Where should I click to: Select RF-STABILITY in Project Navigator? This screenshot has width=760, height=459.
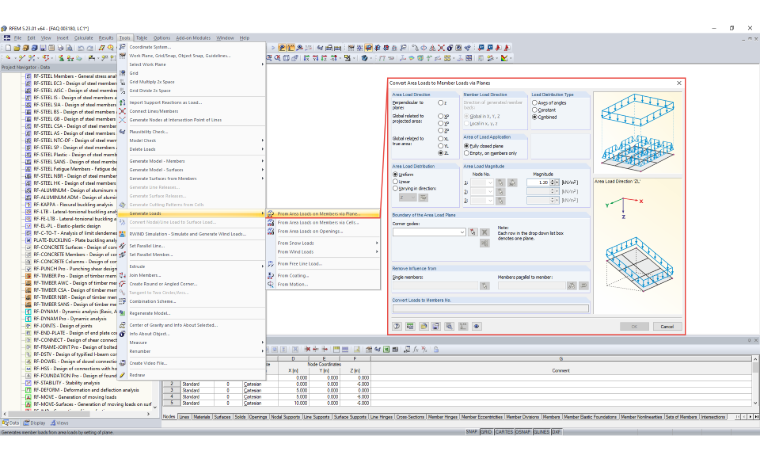(66, 383)
